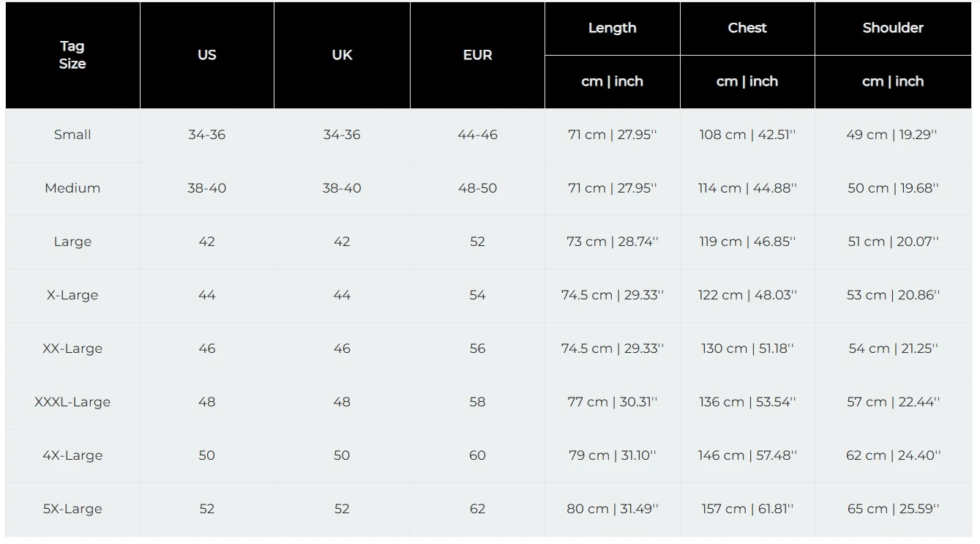
Task: Select the XX-Large tag size cell
Action: tap(72, 349)
